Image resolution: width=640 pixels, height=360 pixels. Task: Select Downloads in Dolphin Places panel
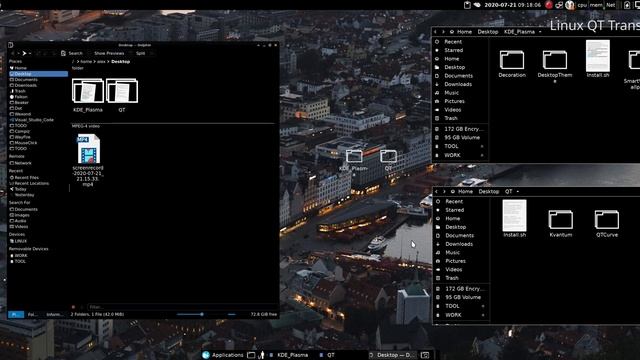(x=24, y=85)
